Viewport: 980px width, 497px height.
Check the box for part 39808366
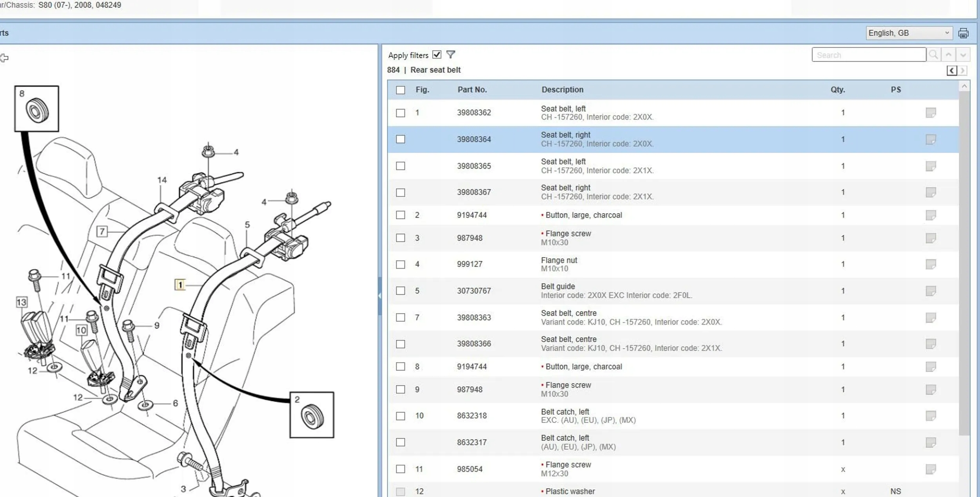pyautogui.click(x=400, y=344)
